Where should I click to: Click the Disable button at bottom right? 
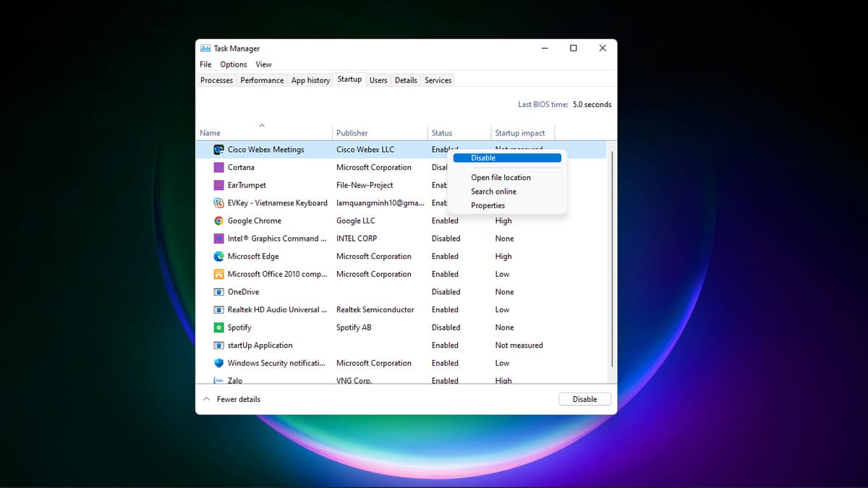(584, 398)
